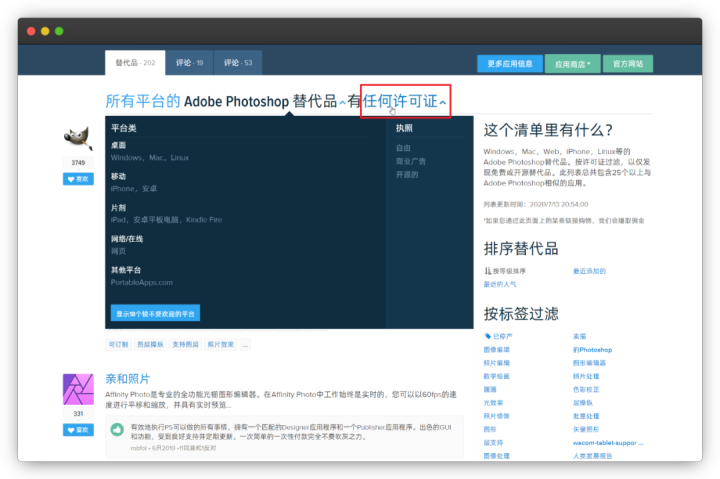Image resolution: width=720 pixels, height=479 pixels.
Task: Click the sort icon beside 按等级排序
Action: [x=487, y=271]
